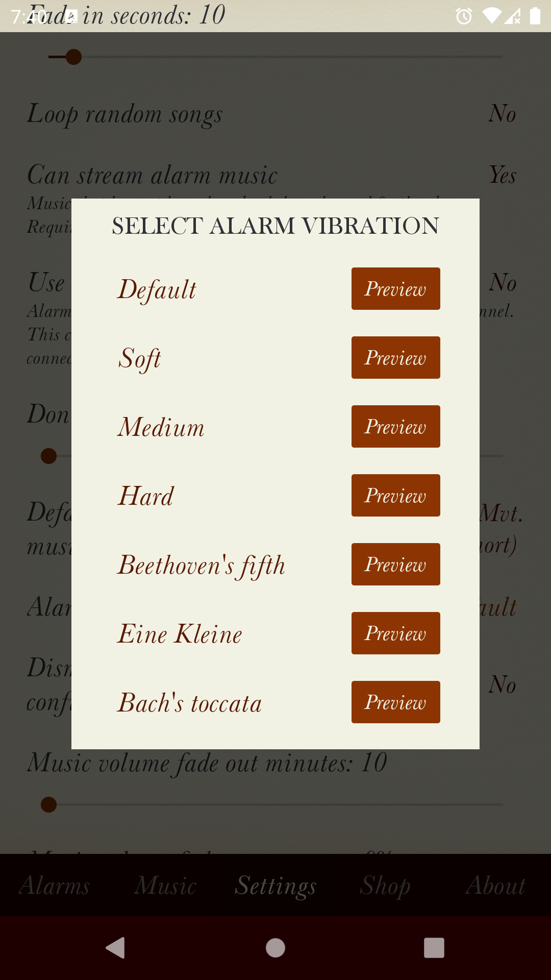Preview the Medium vibration
The height and width of the screenshot is (980, 551).
click(x=396, y=427)
